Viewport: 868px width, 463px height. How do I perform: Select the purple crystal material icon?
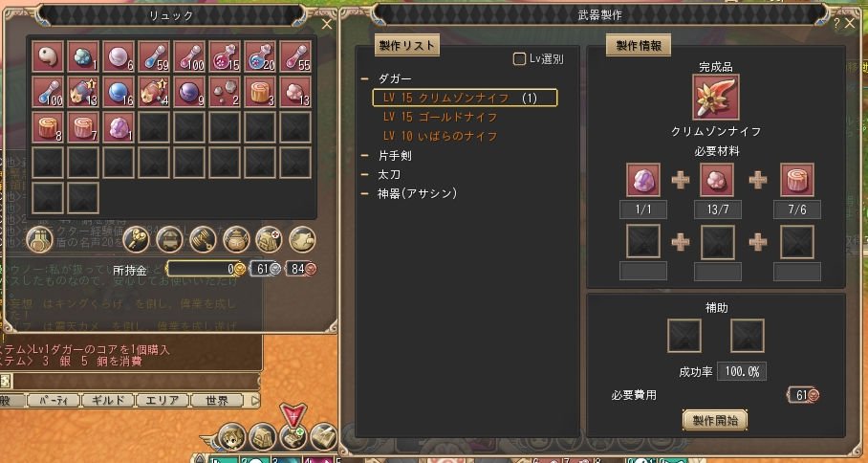pyautogui.click(x=643, y=180)
